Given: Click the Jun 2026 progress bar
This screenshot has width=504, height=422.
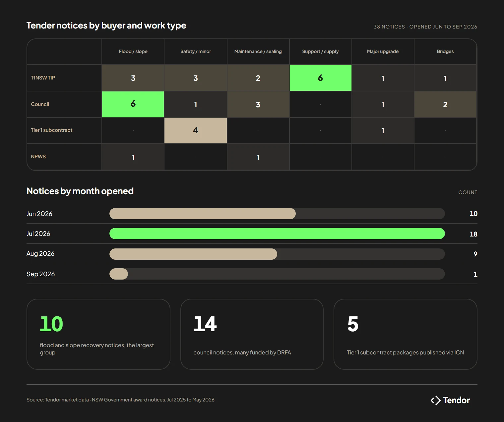Looking at the screenshot, I should tap(277, 214).
